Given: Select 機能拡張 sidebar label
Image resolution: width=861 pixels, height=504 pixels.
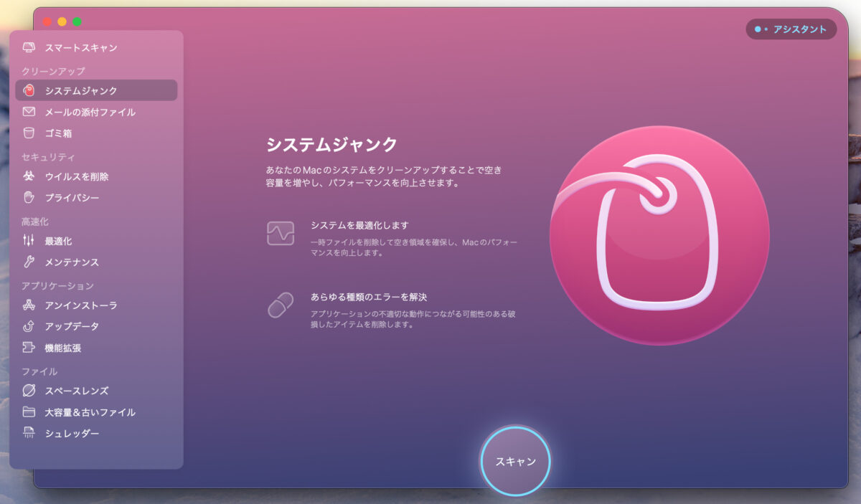Looking at the screenshot, I should tap(63, 348).
